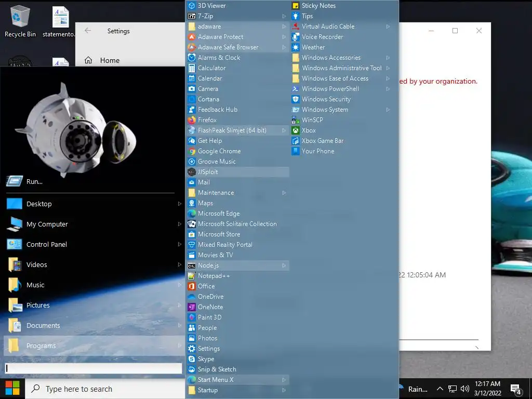
Task: Open Recycle Bin on the desktop
Action: (x=20, y=21)
